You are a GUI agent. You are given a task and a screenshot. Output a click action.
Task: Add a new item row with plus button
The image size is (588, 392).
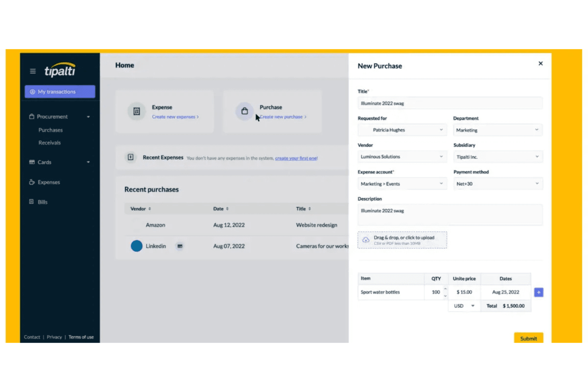click(x=538, y=292)
